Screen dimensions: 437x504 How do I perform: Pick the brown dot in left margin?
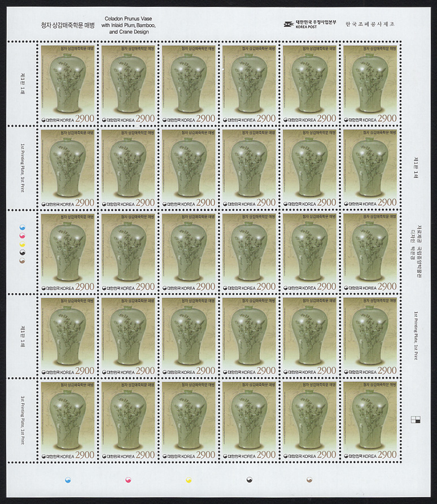tap(23, 260)
